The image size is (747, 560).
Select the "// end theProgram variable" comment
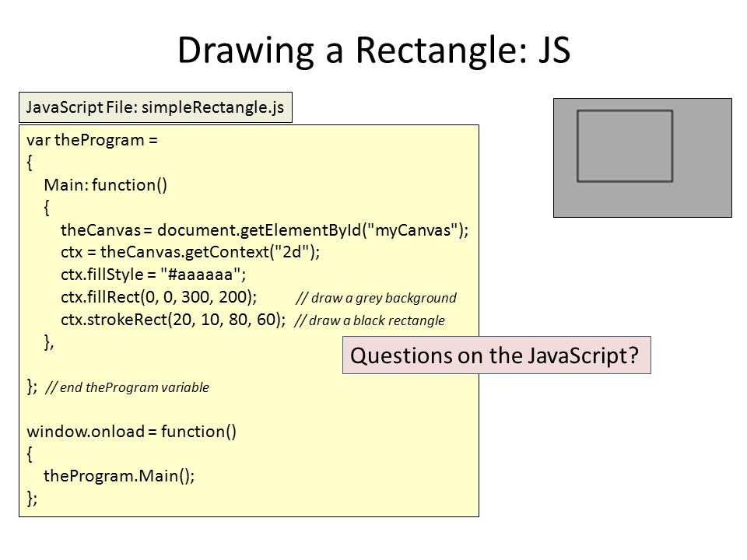click(127, 387)
